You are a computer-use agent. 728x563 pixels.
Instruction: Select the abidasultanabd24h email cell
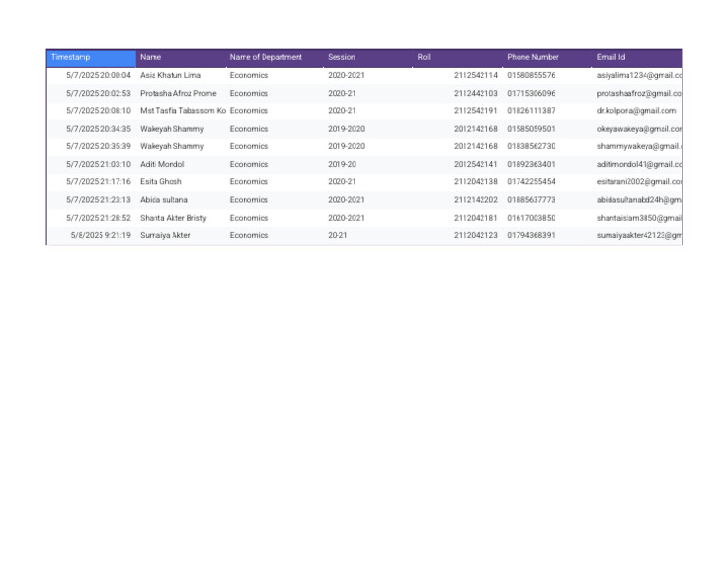coord(639,200)
